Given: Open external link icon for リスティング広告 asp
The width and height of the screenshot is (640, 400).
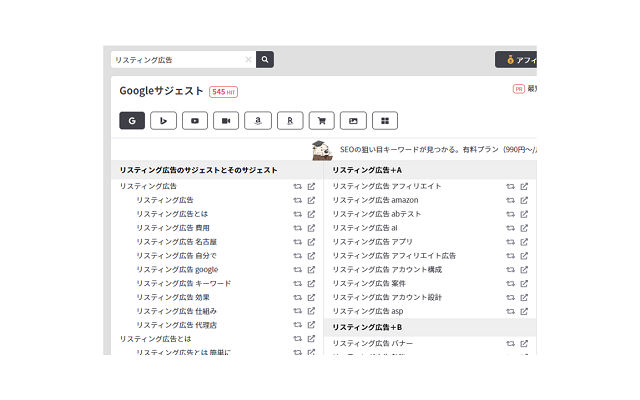Looking at the screenshot, I should click(524, 311).
